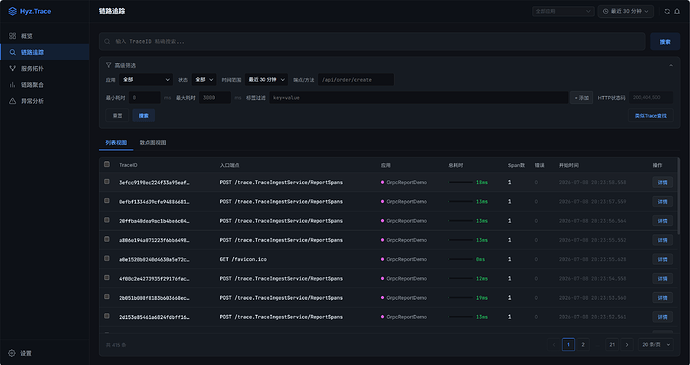The height and width of the screenshot is (365, 690).
Task: Select 链路追踪 in the sidebar menu
Action: click(44, 52)
